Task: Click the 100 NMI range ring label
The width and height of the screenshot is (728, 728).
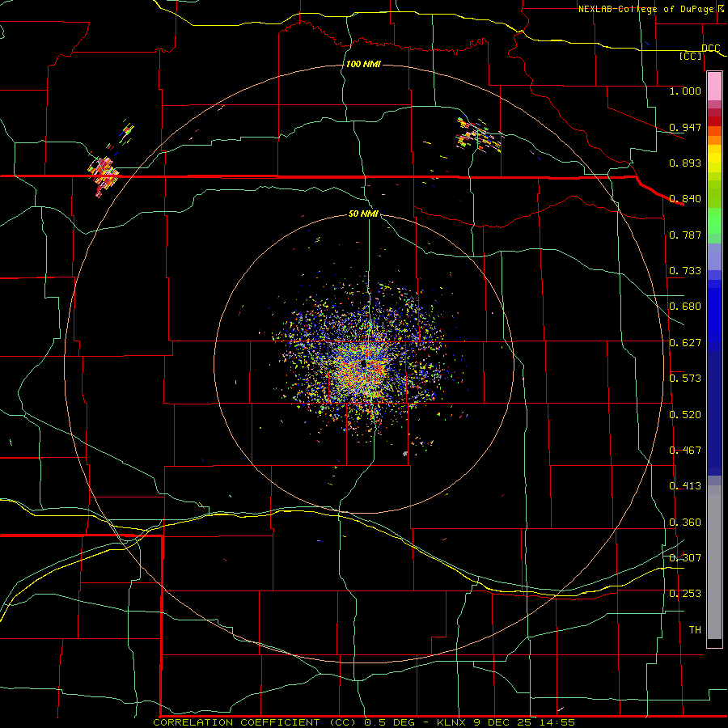Action: click(x=363, y=64)
